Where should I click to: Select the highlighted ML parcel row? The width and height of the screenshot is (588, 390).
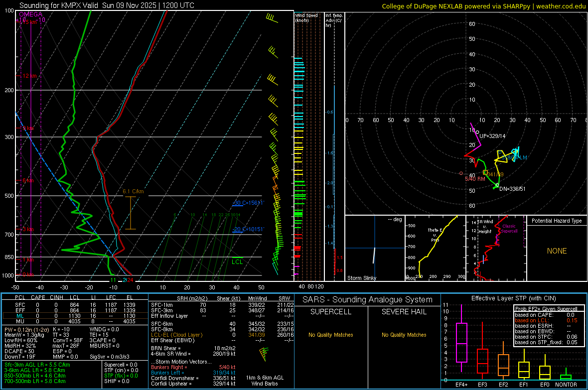click(x=75, y=316)
